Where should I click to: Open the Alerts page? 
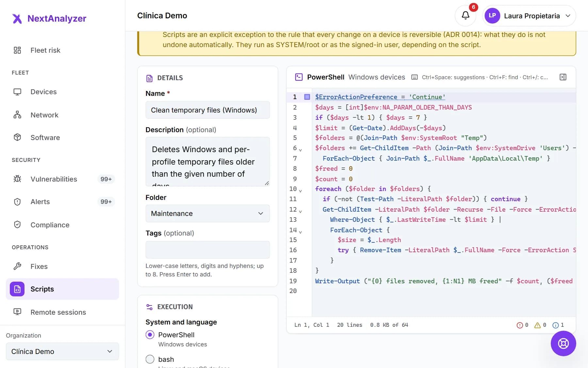pyautogui.click(x=62, y=202)
